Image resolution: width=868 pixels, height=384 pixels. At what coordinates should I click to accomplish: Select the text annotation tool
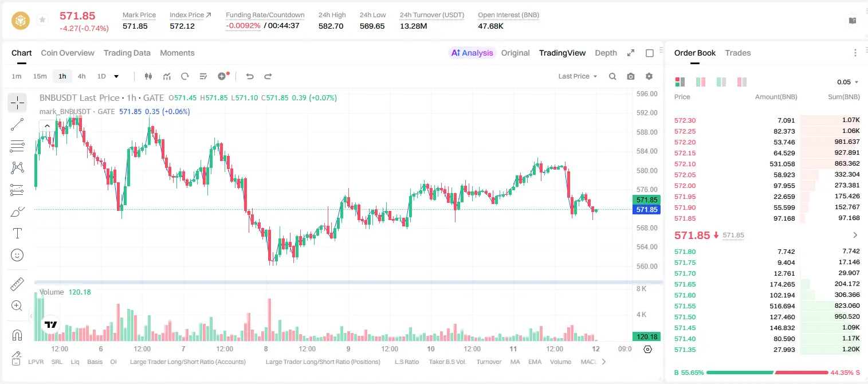[17, 233]
